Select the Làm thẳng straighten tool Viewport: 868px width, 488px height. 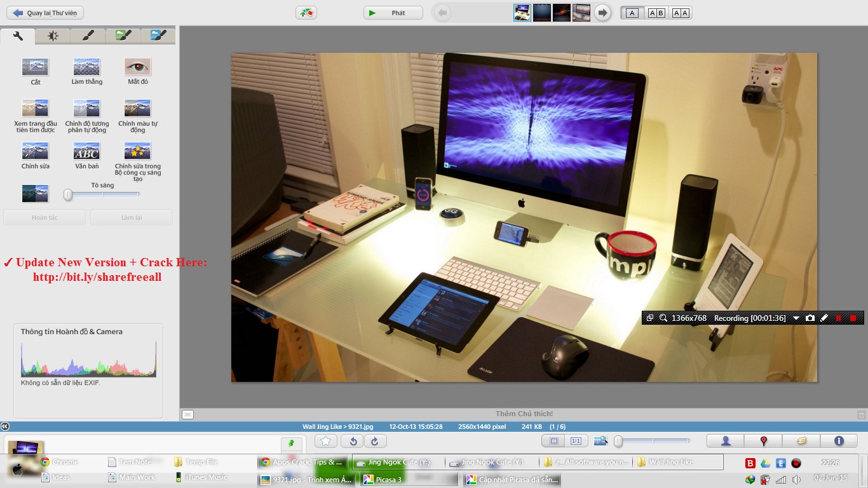[x=86, y=67]
